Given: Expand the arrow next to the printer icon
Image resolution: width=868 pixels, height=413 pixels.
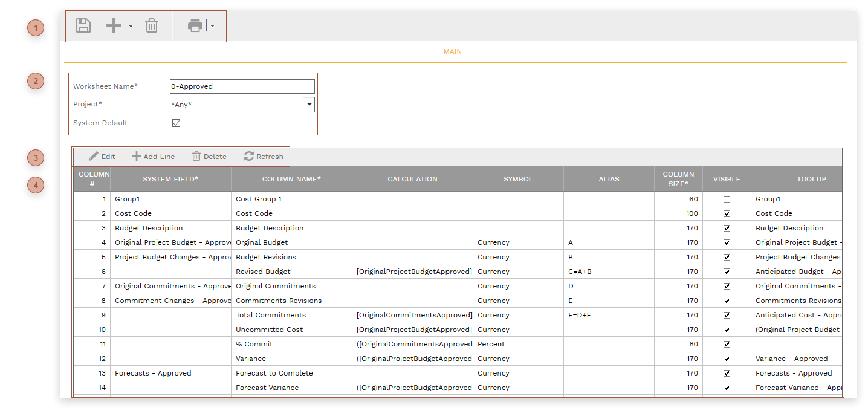Looking at the screenshot, I should (x=212, y=26).
